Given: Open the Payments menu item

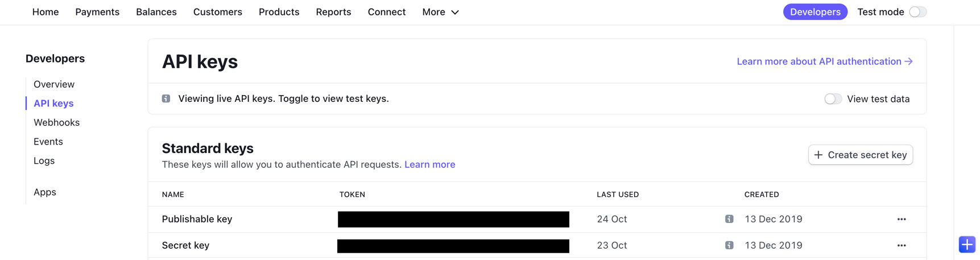Looking at the screenshot, I should pyautogui.click(x=97, y=12).
